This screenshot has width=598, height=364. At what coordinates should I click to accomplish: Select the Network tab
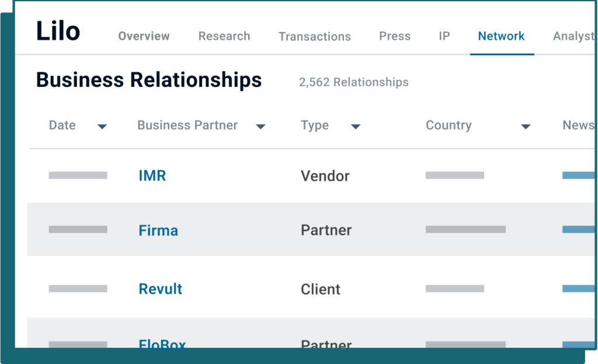(501, 36)
